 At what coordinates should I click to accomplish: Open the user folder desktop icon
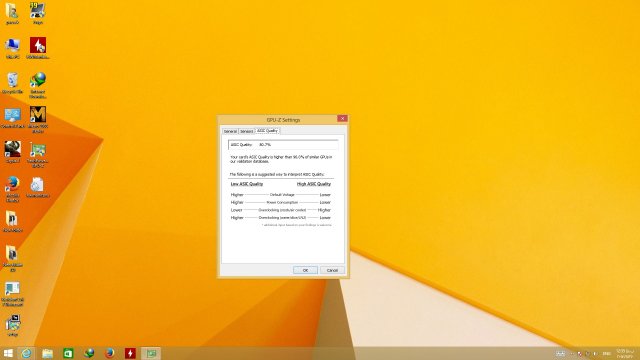[12, 14]
